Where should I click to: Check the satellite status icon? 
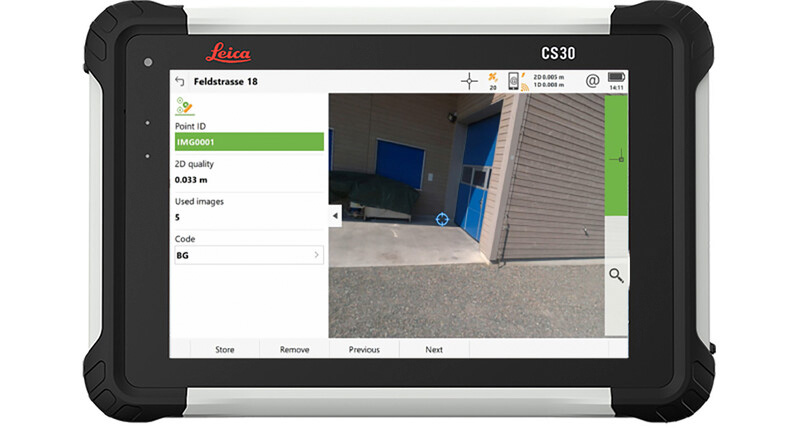492,81
